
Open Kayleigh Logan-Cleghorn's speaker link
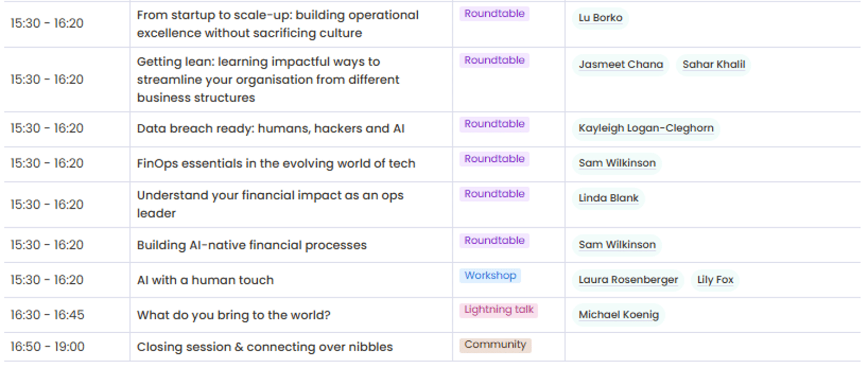point(646,129)
